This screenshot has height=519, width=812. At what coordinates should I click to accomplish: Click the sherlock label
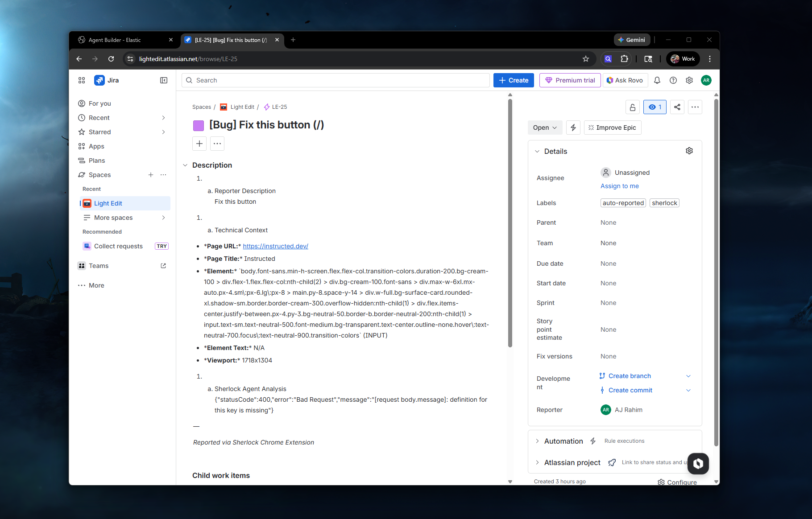pos(664,203)
